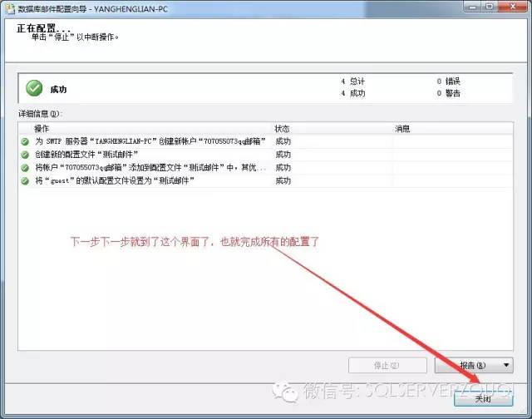Click the status icon for 创建新的配置文件 row
This screenshot has width=532, height=419.
[25, 155]
